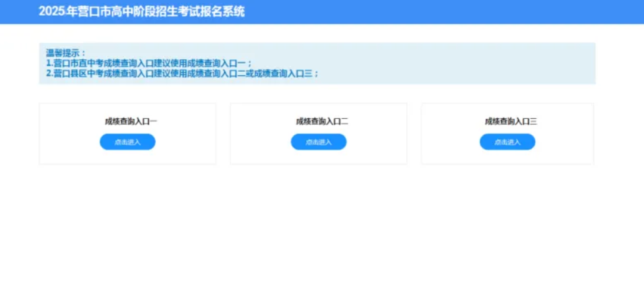Click 成绩查询入口二或成绩查询入口三 text in second tip

[249, 74]
